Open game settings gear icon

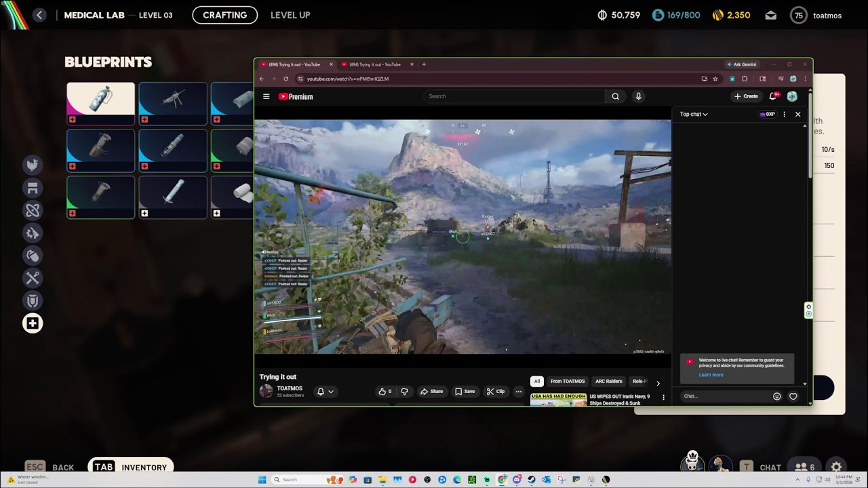click(x=837, y=467)
